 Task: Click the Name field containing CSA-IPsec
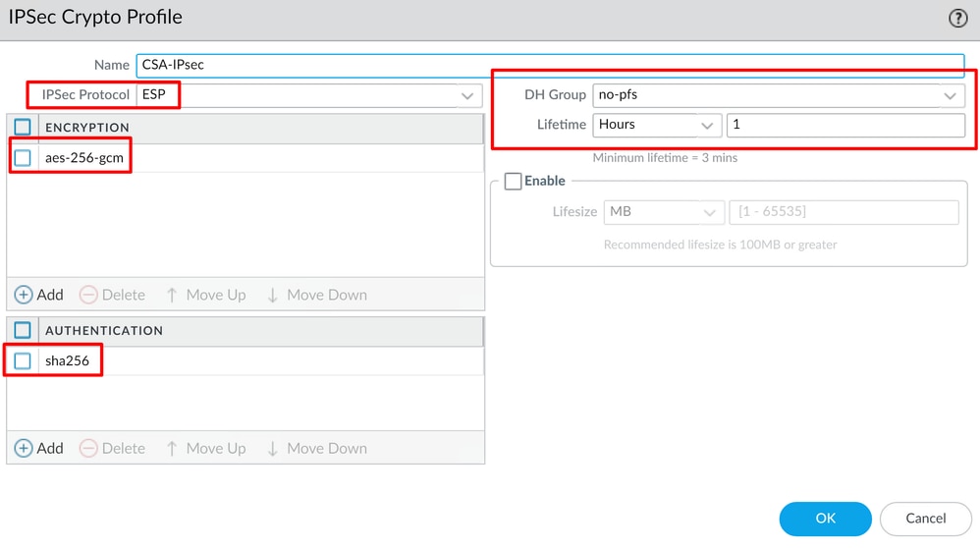tap(550, 65)
